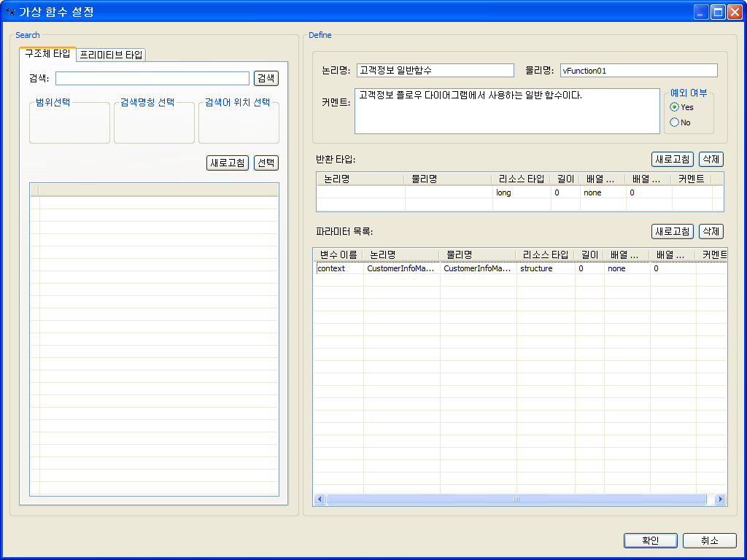Click the left arrow on the horizontal scrollbar

pos(319,499)
